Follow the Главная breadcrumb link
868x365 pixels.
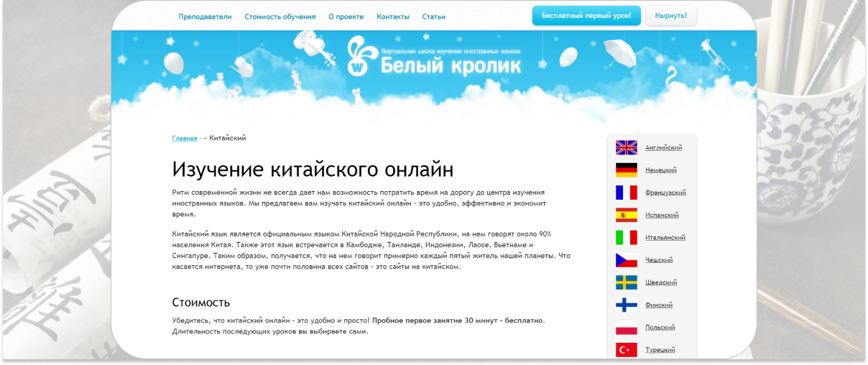[x=184, y=138]
